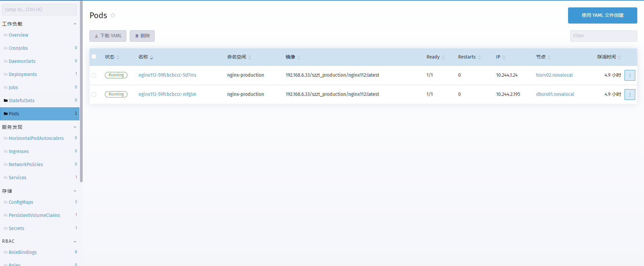The image size is (644, 266).
Task: Open Deployments in the sidebar
Action: (x=23, y=74)
